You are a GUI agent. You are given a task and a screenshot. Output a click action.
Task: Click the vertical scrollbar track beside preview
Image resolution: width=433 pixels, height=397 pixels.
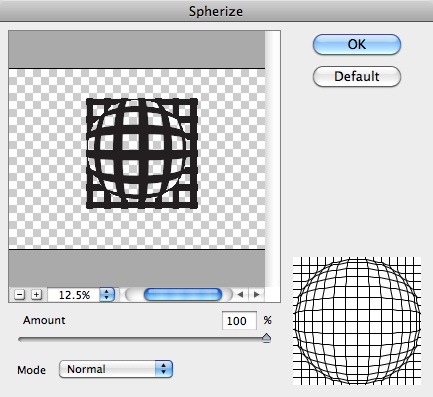coord(273,159)
